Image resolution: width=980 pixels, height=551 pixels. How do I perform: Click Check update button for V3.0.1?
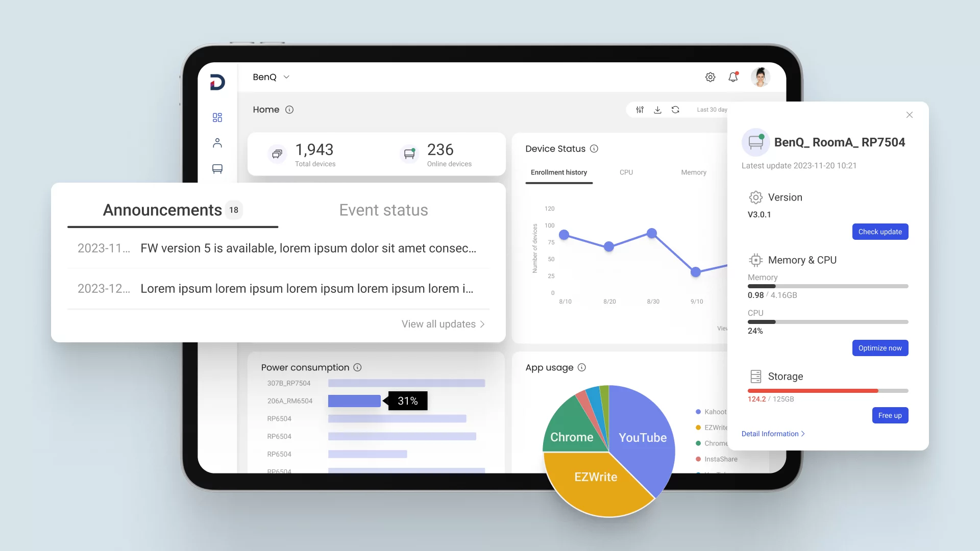coord(880,232)
